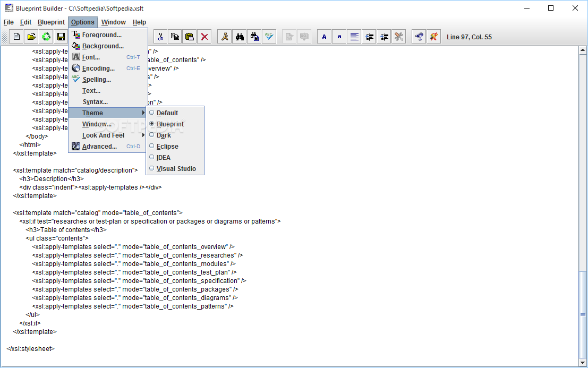Click the wrench and screwdriver tools icon
This screenshot has height=368, width=588.
(398, 37)
